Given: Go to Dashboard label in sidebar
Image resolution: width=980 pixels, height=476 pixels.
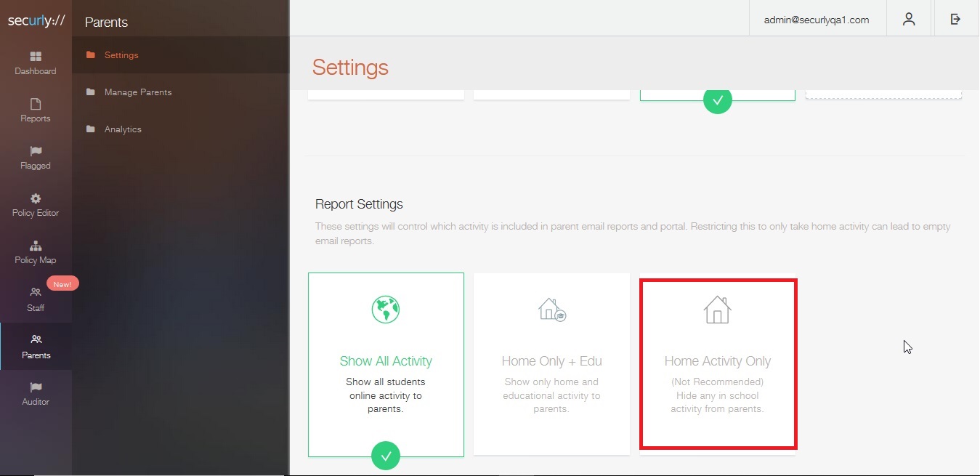Looking at the screenshot, I should [x=36, y=71].
